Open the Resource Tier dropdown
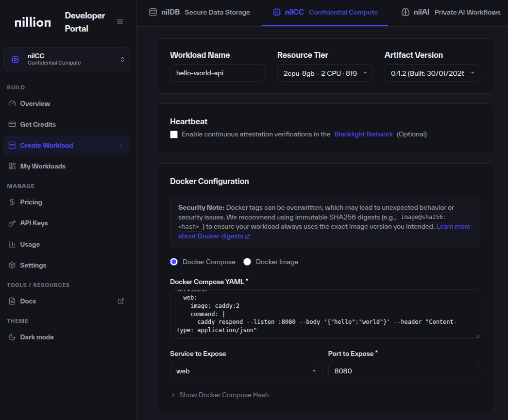 (x=325, y=73)
